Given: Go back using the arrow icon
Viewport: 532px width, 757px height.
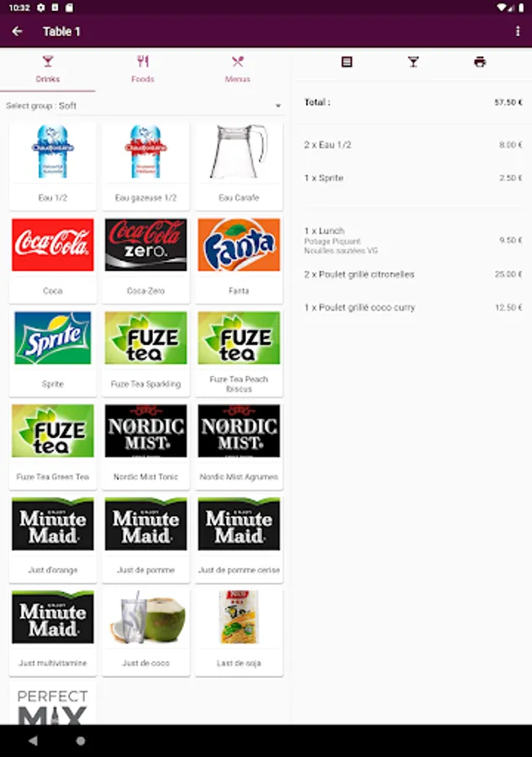Looking at the screenshot, I should point(18,31).
